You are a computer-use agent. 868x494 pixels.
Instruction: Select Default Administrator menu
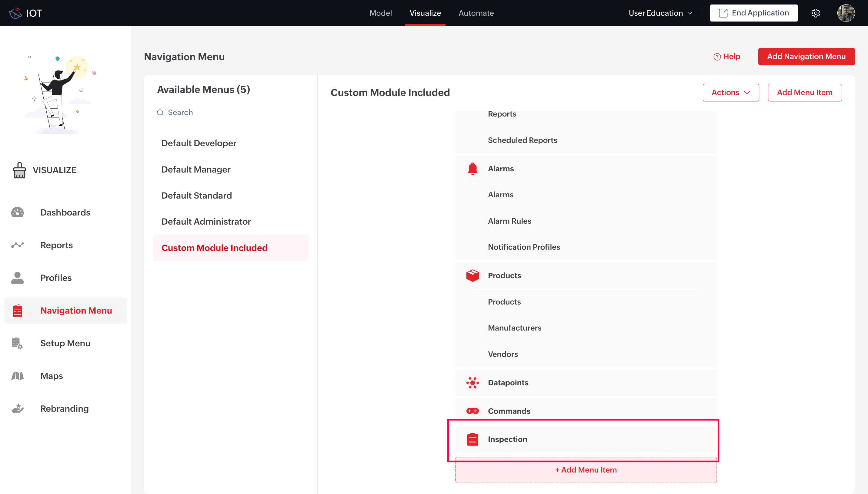tap(206, 222)
